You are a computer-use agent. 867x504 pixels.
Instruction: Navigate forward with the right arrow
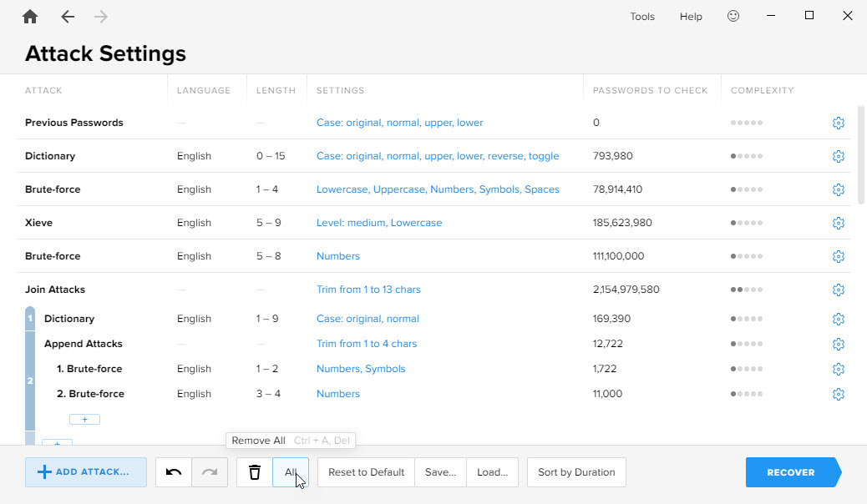pos(100,17)
